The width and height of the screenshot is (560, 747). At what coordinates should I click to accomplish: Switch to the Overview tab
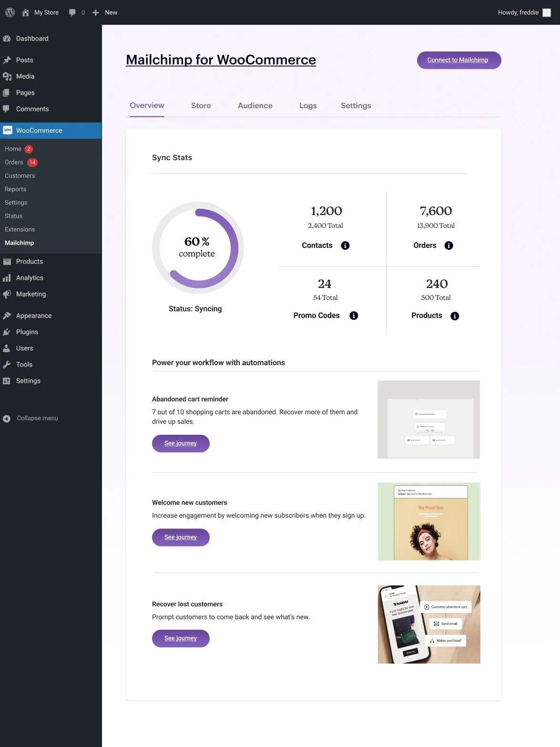147,106
